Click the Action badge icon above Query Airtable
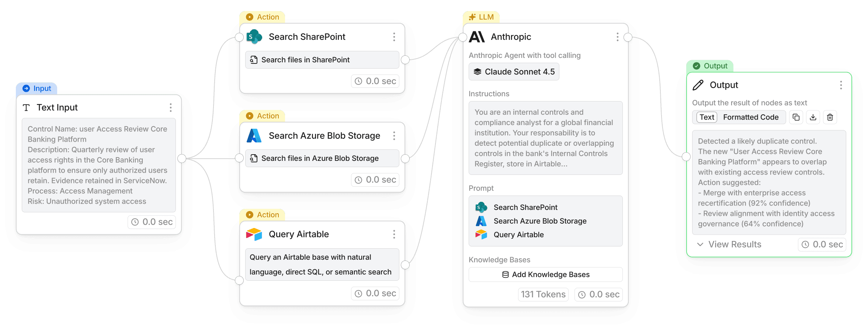 tap(250, 215)
